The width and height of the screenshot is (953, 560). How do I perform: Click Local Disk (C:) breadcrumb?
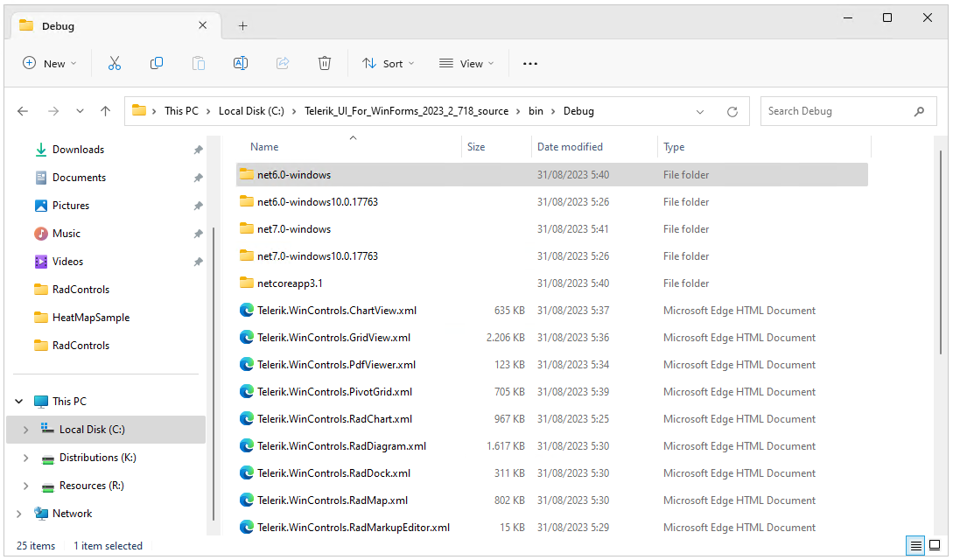(251, 111)
